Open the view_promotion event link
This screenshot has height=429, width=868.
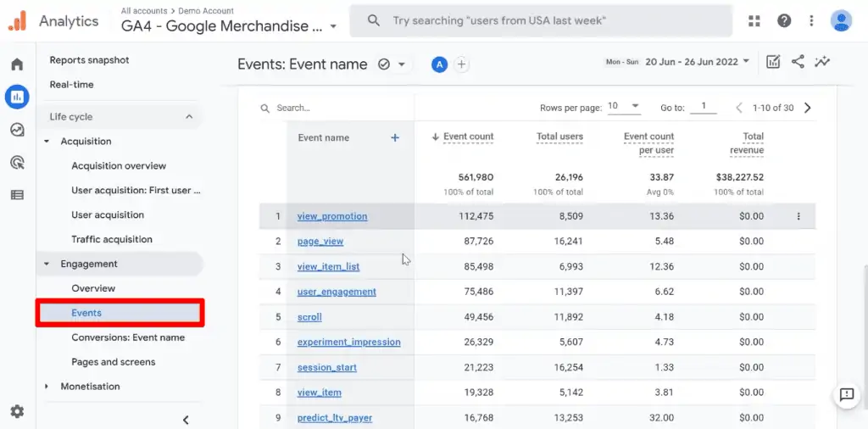click(332, 216)
